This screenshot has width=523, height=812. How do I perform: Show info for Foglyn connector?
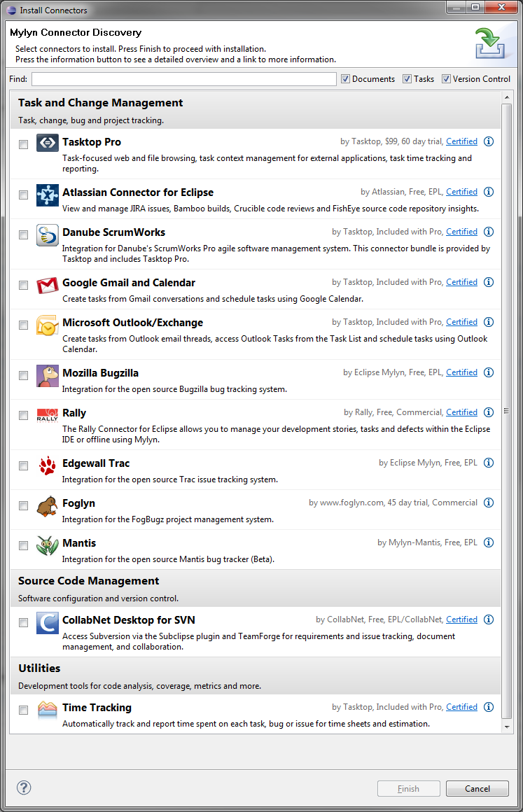tap(488, 503)
